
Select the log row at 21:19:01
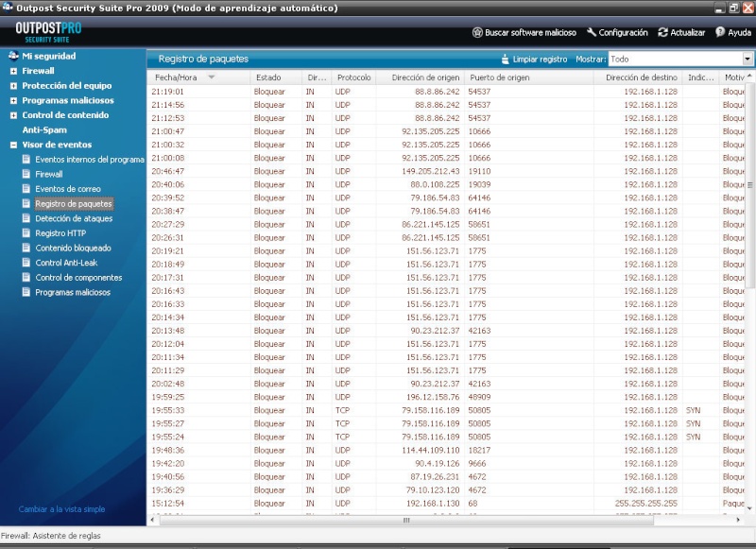[446, 91]
